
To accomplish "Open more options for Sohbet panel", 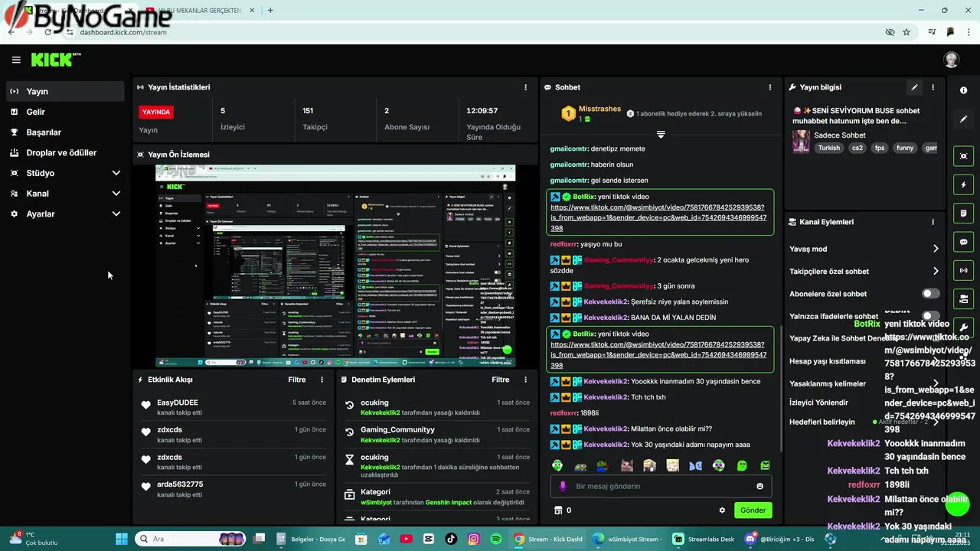I will click(x=769, y=87).
